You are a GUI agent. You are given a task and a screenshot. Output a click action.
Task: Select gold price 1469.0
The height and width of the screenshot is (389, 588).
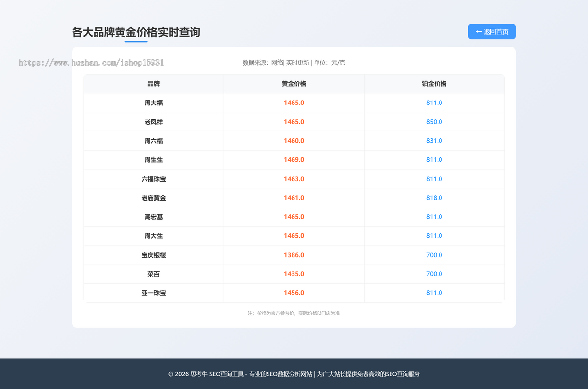point(294,160)
